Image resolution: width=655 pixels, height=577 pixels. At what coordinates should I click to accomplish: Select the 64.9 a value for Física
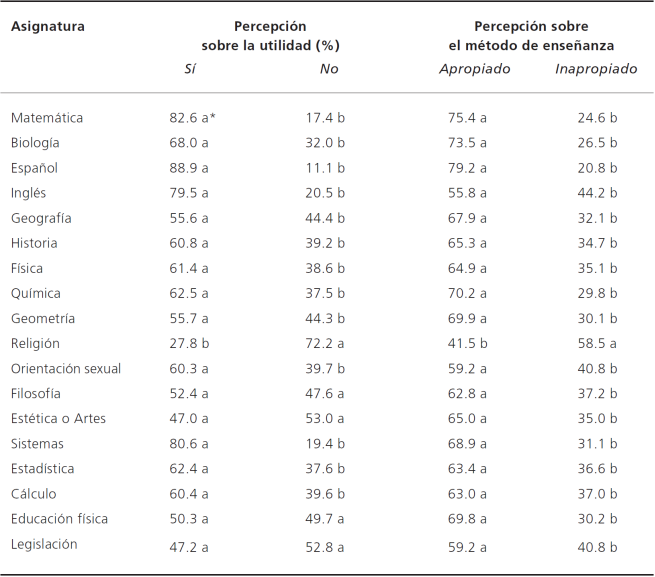(467, 268)
